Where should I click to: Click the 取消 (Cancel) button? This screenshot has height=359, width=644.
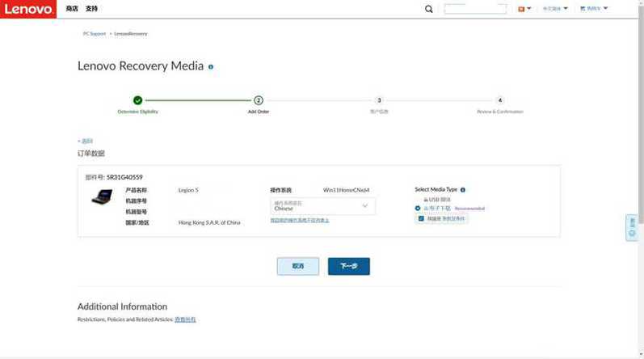(x=298, y=266)
